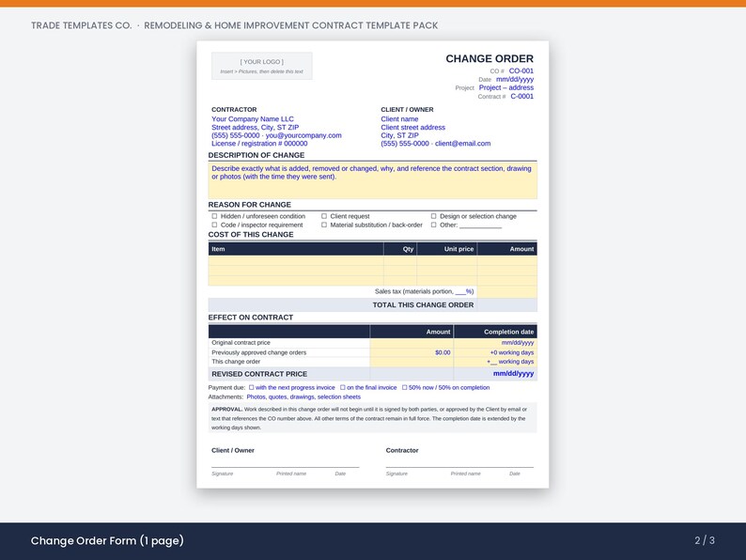This screenshot has width=746, height=560.
Task: Tick the Hidden / unforeseen condition checkbox
Action: point(214,216)
